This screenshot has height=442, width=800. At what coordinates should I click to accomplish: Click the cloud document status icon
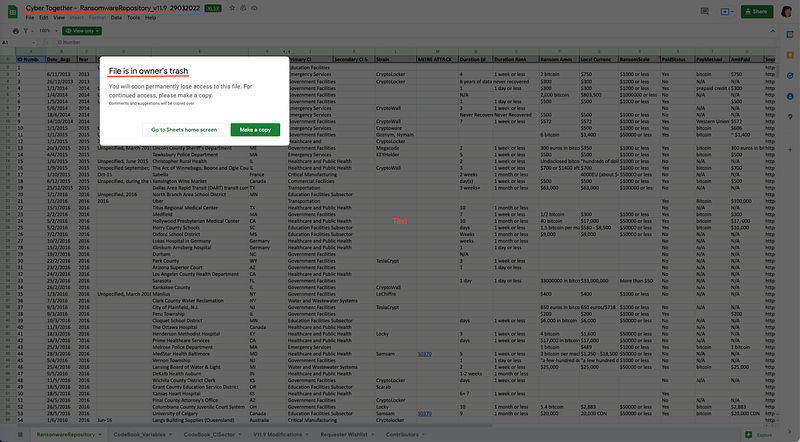tap(254, 8)
